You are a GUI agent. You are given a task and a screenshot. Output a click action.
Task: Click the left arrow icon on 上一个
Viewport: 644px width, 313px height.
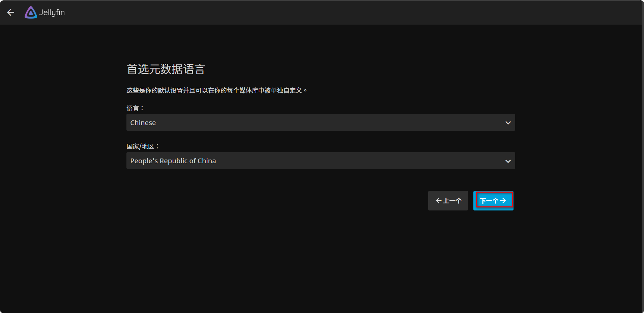click(438, 201)
